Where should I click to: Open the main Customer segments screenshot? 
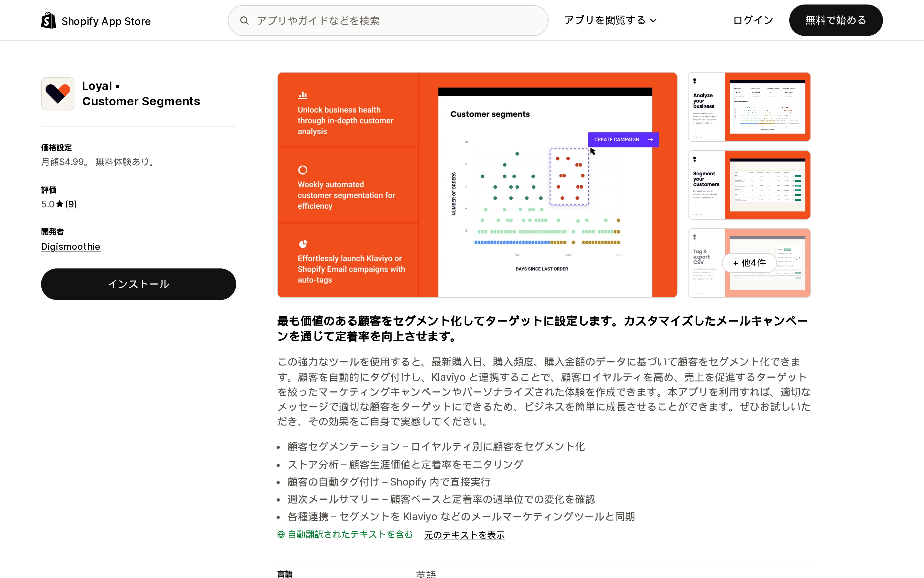[477, 185]
